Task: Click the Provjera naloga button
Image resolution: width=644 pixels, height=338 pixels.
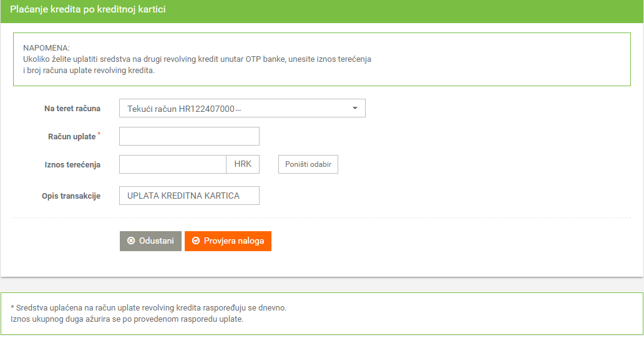Action: 228,241
